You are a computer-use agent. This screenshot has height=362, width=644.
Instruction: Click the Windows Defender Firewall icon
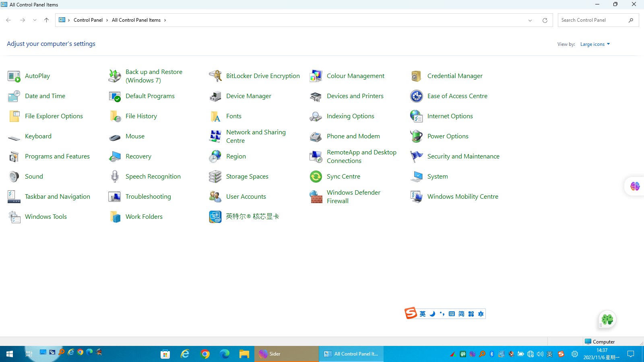point(316,197)
